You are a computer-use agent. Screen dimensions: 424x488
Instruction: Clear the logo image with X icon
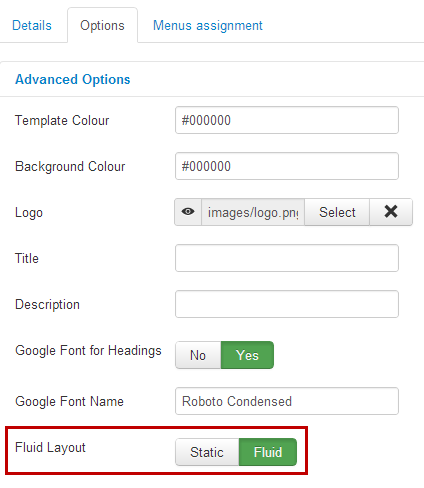coord(391,212)
